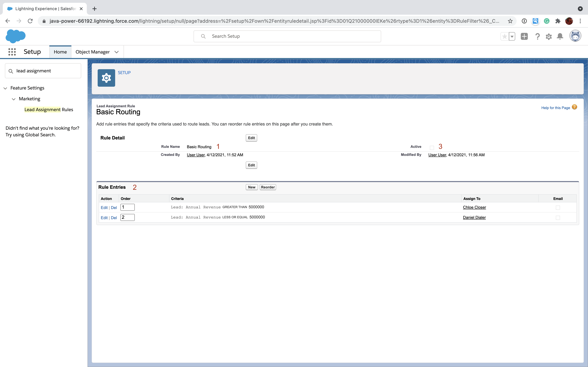This screenshot has width=588, height=367.
Task: Click the Order input field for entry 1
Action: (x=127, y=207)
